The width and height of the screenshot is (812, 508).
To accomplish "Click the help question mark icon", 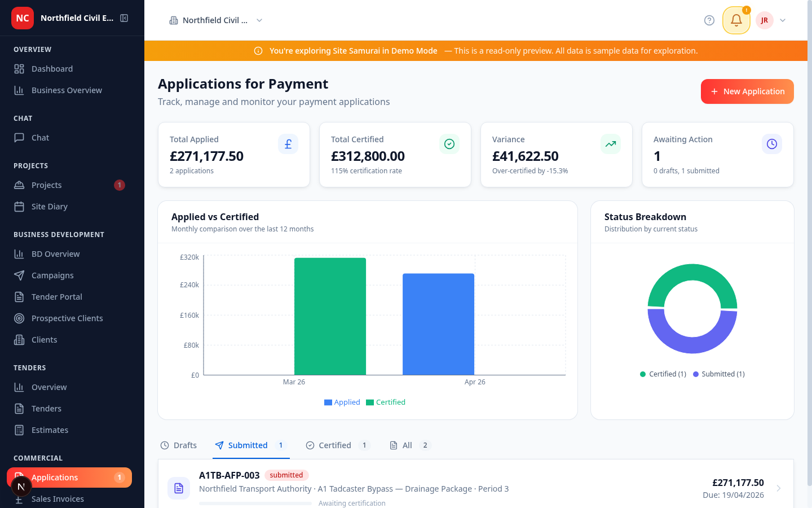I will coord(709,20).
